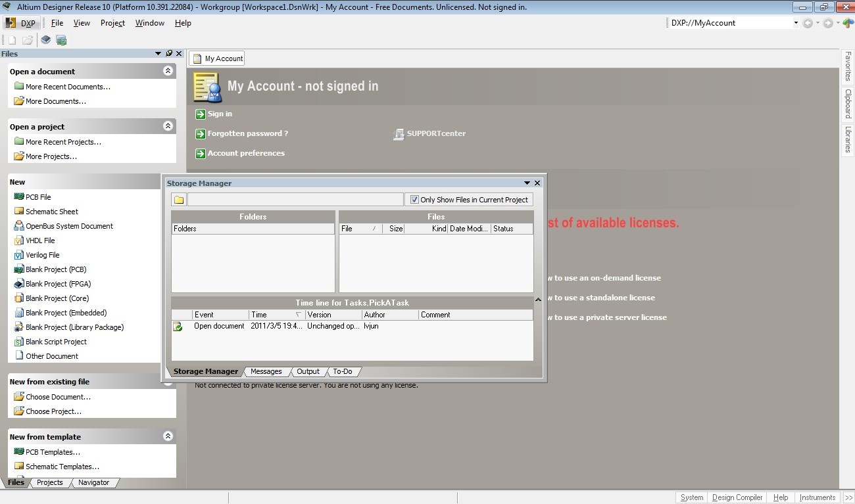
Task: Click the Sign in link
Action: tap(220, 114)
